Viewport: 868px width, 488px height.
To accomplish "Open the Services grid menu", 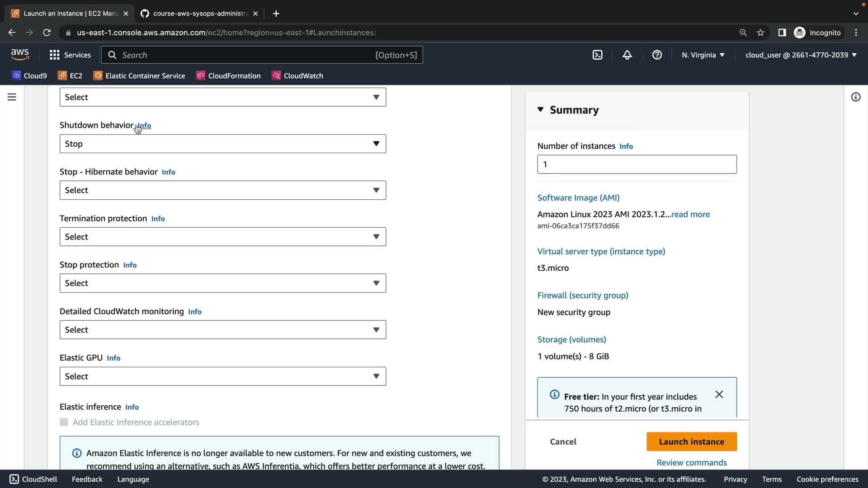I will [70, 55].
